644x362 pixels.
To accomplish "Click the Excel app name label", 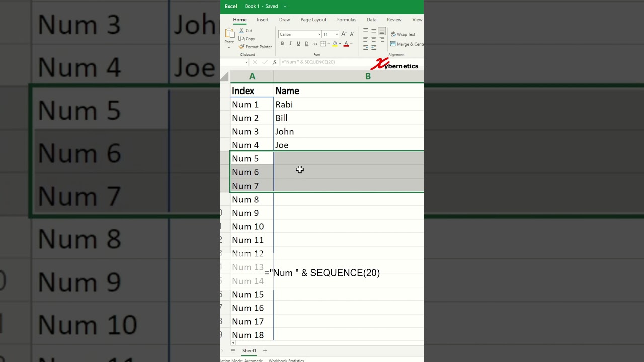I will coord(231,6).
